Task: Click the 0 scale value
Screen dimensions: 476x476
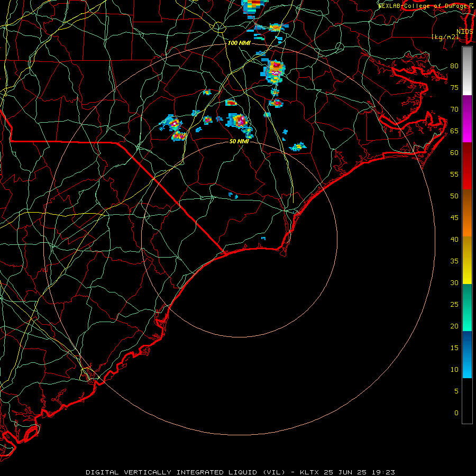Action: [x=456, y=413]
